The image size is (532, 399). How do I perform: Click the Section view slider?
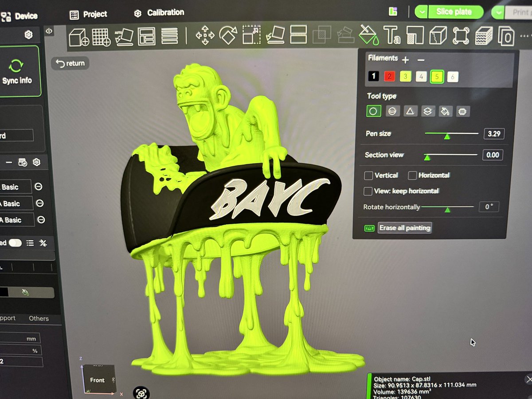(451, 155)
